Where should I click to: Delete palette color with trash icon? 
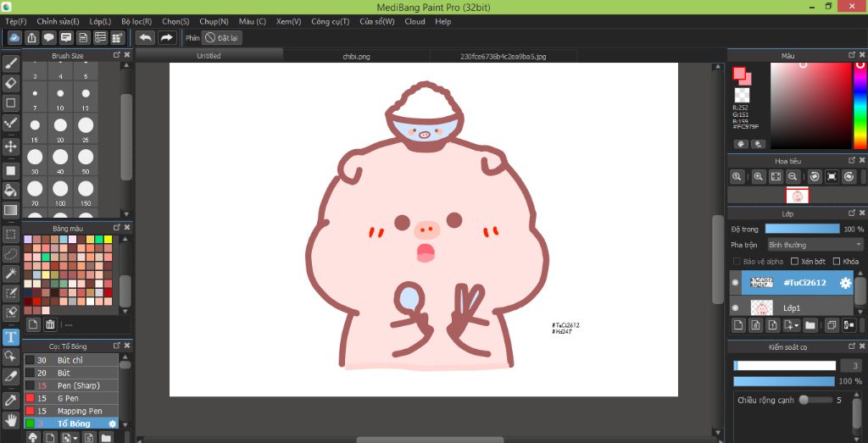50,324
